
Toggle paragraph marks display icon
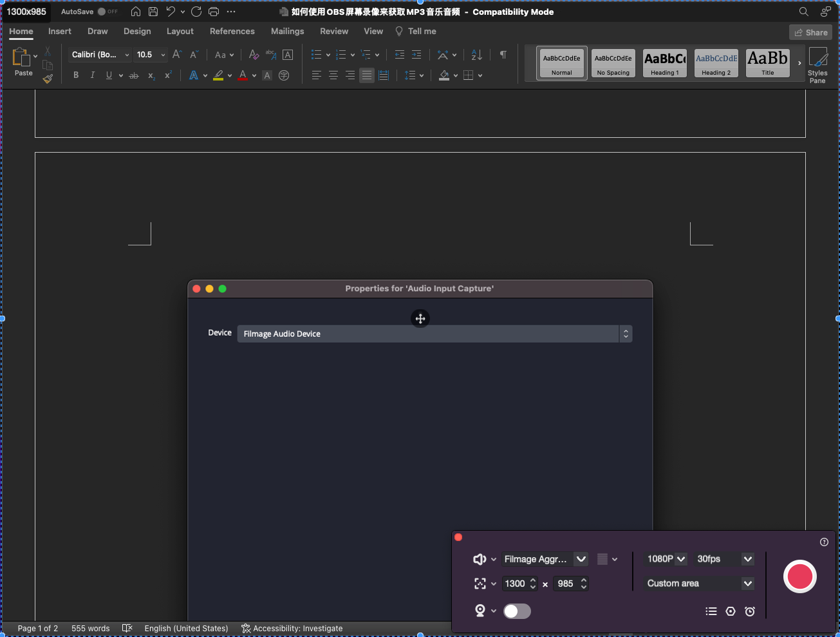(x=503, y=55)
